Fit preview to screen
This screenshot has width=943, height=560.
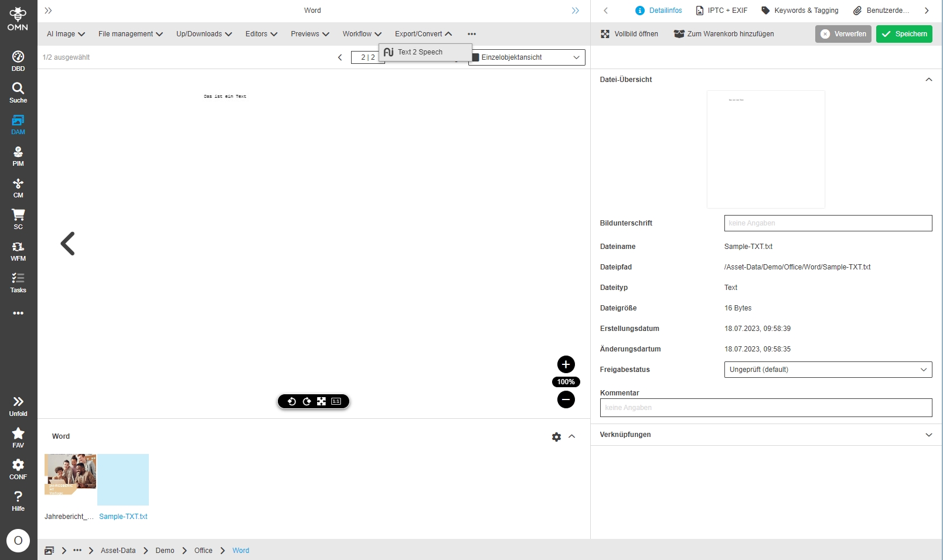click(321, 401)
